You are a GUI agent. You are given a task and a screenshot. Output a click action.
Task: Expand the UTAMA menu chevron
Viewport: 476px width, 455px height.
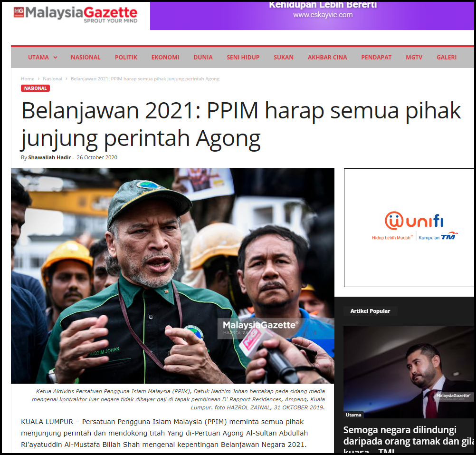(55, 58)
